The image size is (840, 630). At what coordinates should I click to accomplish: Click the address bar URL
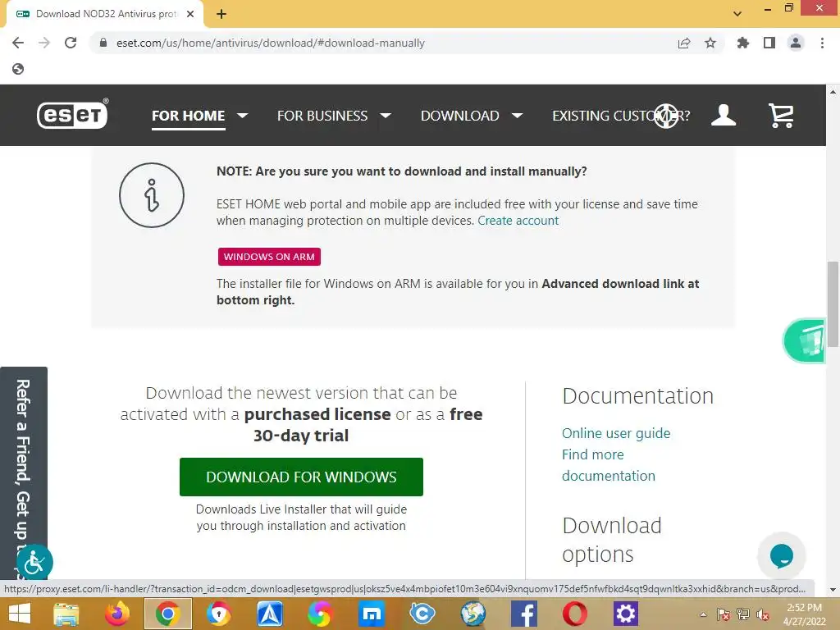[x=271, y=43]
